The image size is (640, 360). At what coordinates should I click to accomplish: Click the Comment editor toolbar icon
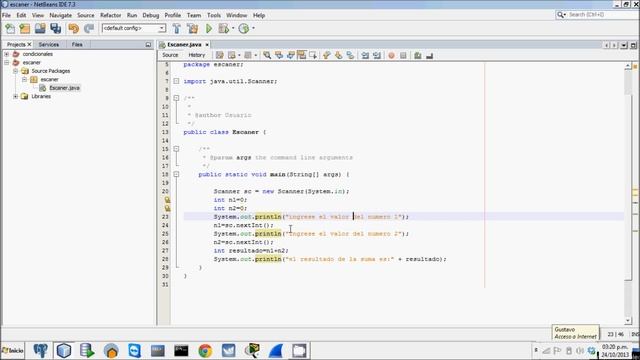[418, 55]
